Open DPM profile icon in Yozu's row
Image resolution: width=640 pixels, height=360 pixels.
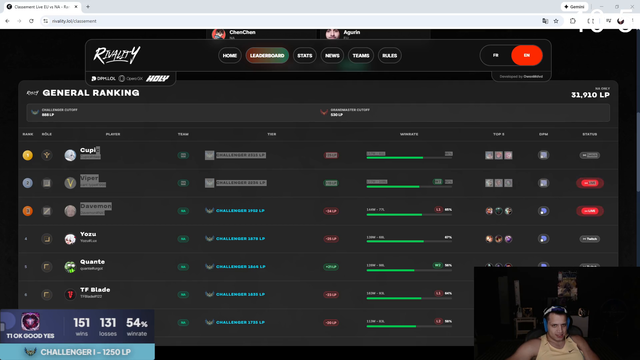point(543,239)
